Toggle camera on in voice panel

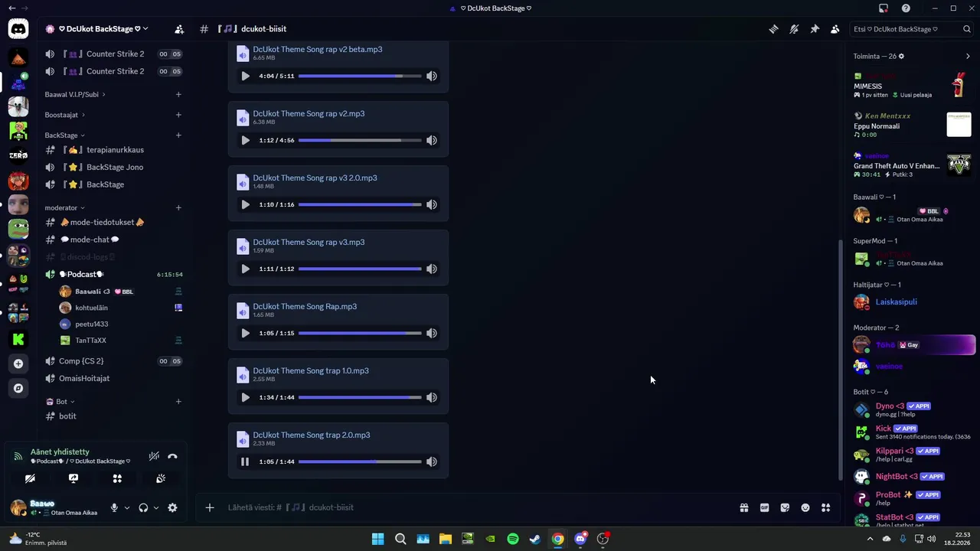[30, 478]
